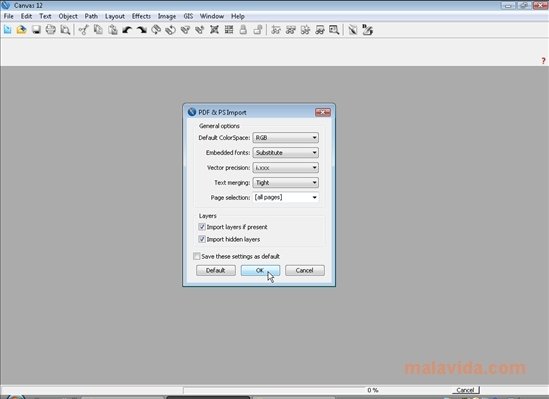Click the New document toolbar icon
Image resolution: width=549 pixels, height=399 pixels.
(7, 30)
